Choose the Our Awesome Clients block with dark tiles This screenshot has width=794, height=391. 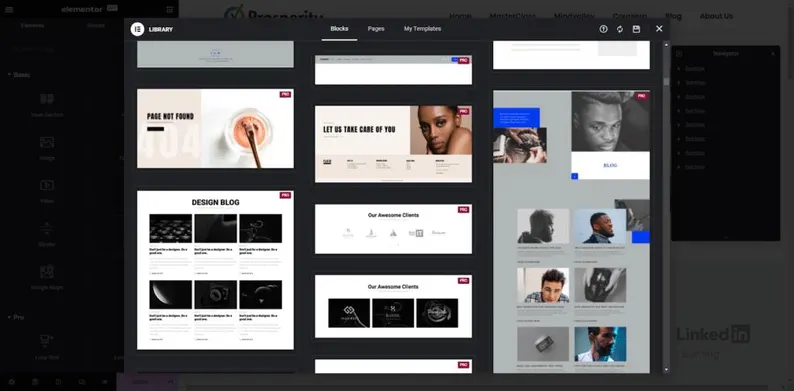point(393,306)
